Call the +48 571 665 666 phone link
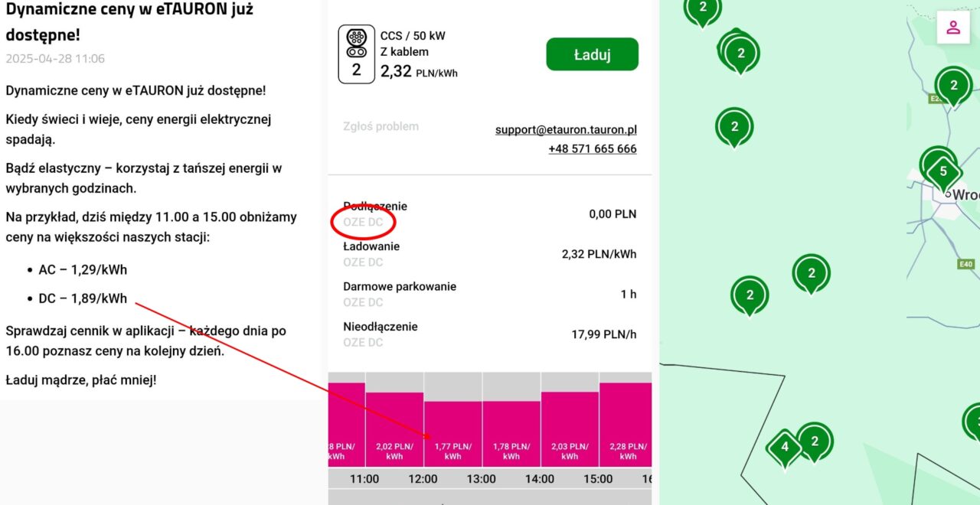980x505 pixels. (x=593, y=148)
